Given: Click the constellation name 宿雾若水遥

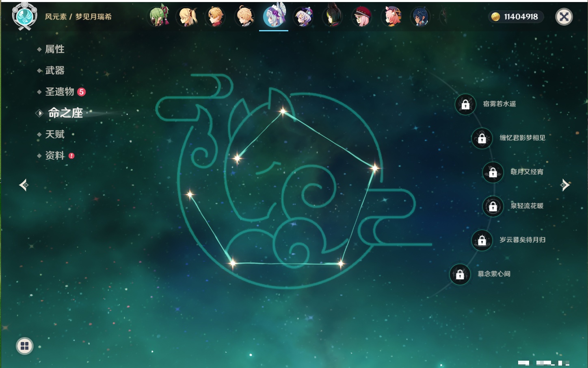Looking at the screenshot, I should [499, 104].
